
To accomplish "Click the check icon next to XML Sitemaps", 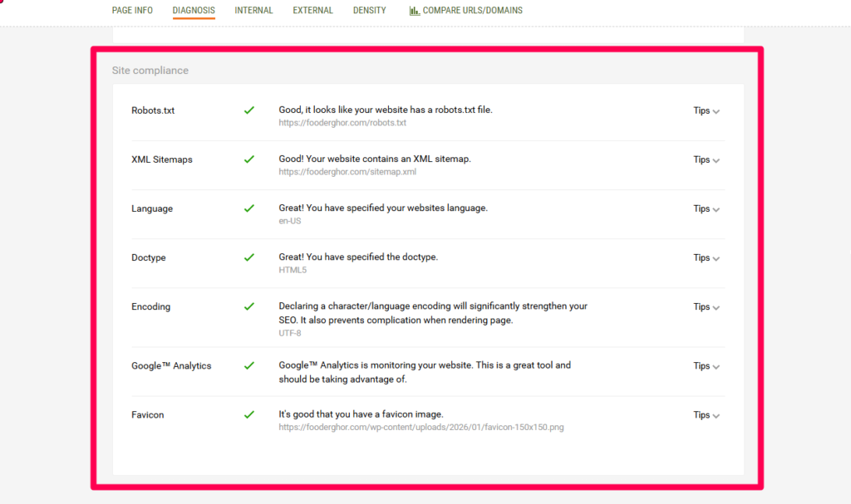I will pos(248,159).
